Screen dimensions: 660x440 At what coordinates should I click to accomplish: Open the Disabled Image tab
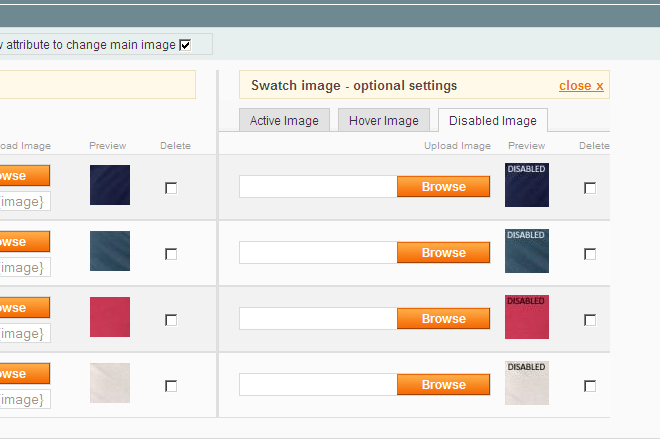[x=492, y=121]
